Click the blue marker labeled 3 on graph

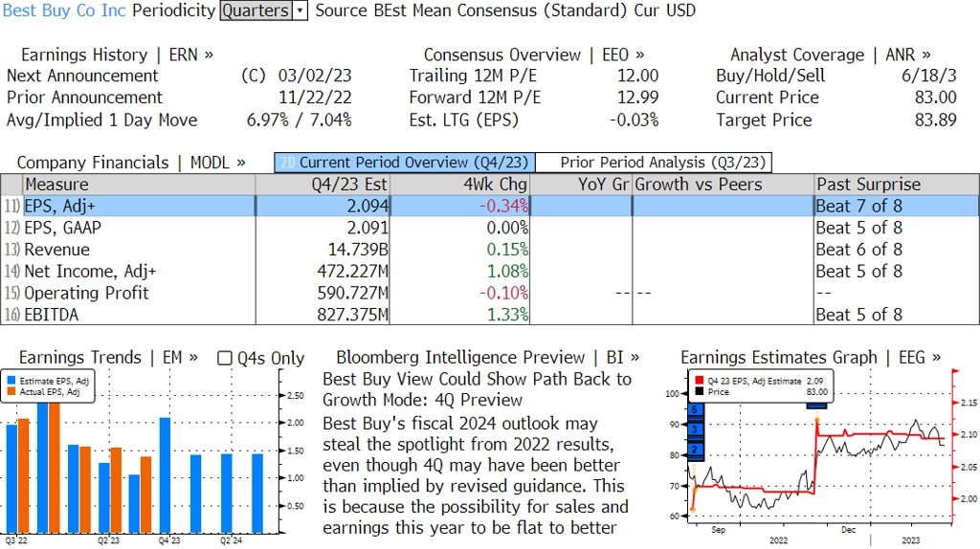[x=695, y=429]
